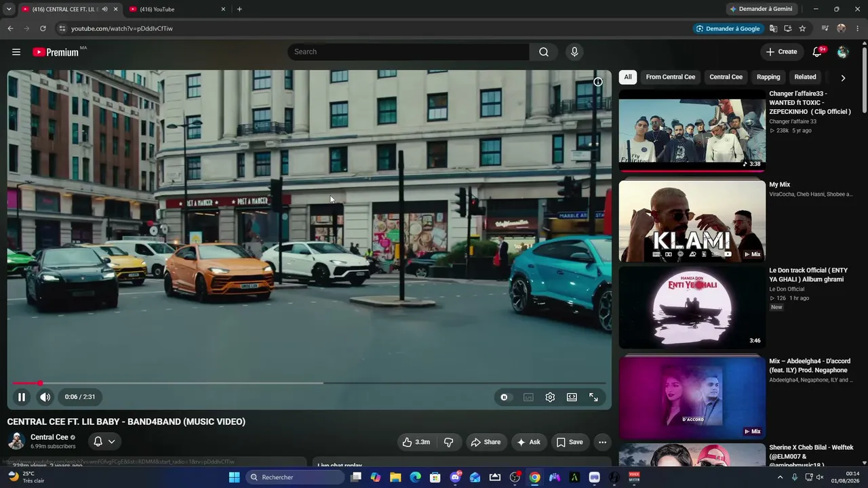Open Microsoft Store from the taskbar
The height and width of the screenshot is (488, 868).
pos(435,477)
